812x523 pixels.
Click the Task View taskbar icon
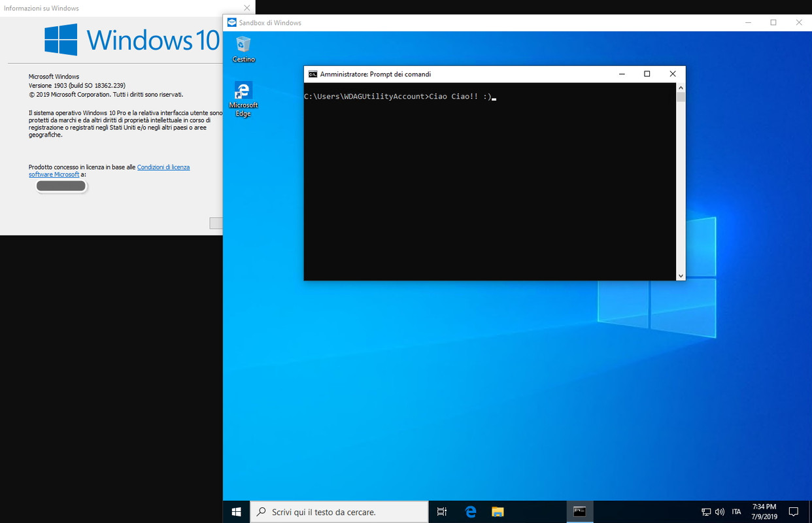(442, 512)
